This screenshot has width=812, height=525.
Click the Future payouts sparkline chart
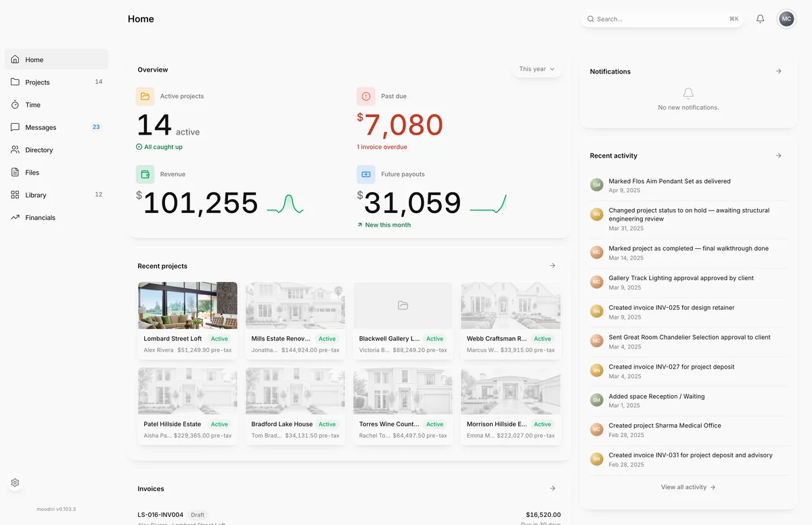[488, 204]
